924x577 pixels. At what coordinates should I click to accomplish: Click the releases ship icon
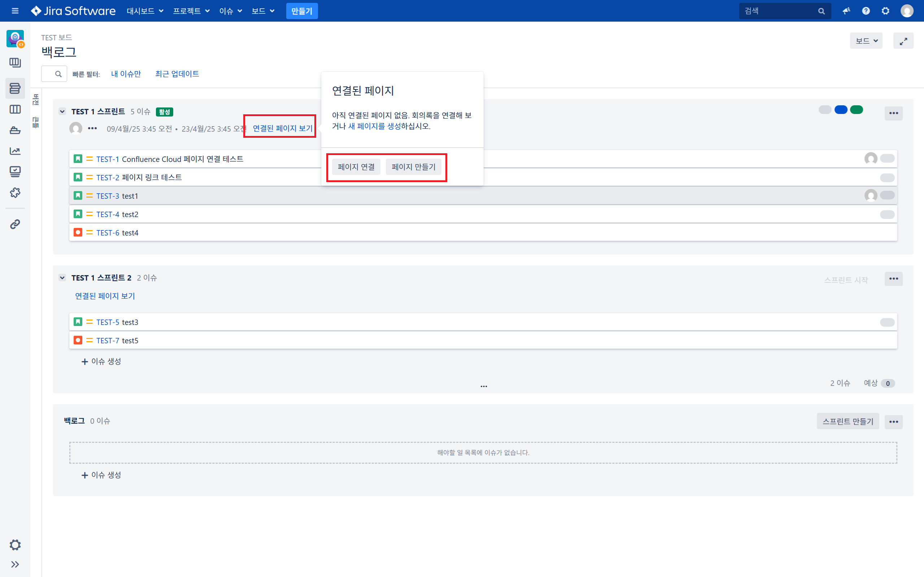[x=15, y=131]
